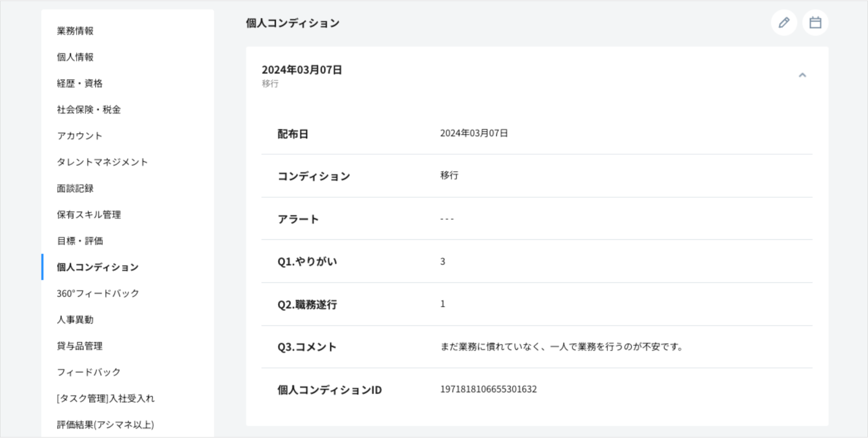Select 経歴・資格 in the sidebar
The image size is (868, 438).
tap(79, 83)
